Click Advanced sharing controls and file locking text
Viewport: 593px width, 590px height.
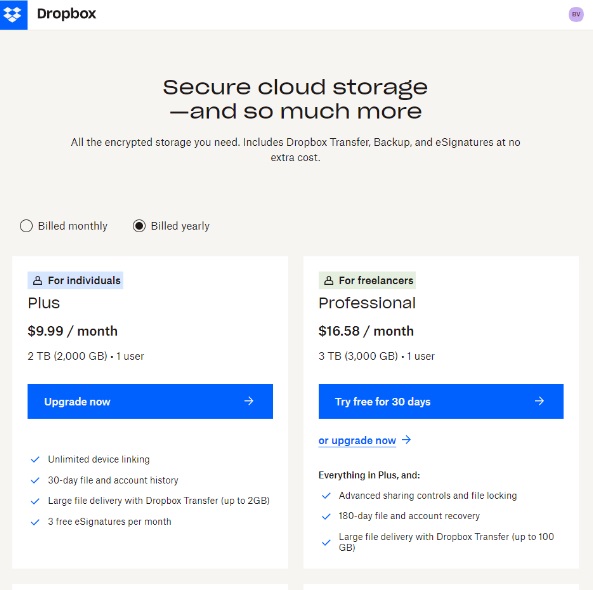[x=428, y=495]
